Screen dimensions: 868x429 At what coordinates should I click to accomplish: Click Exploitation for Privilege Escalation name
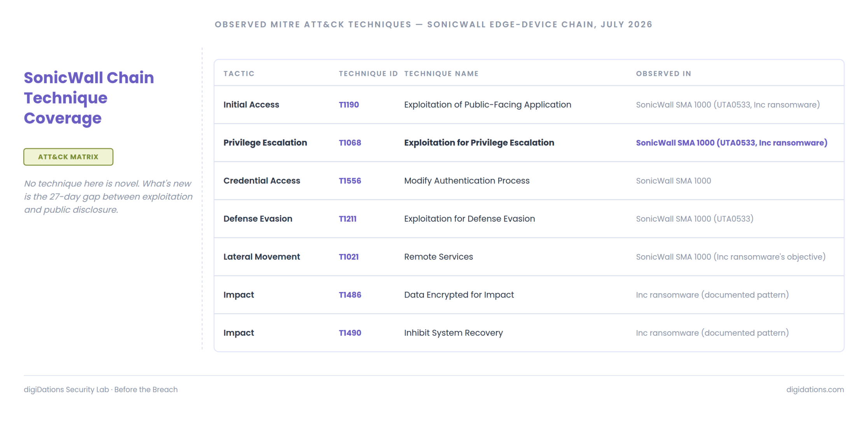click(479, 143)
